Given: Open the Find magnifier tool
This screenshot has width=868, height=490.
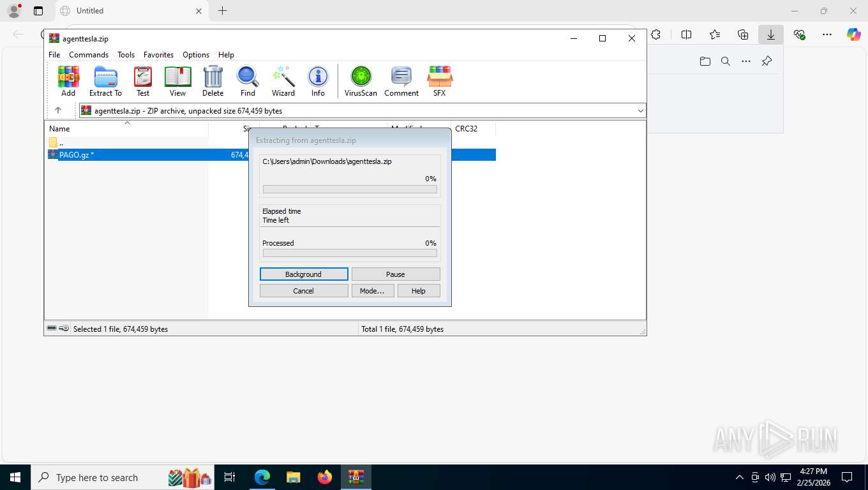Looking at the screenshot, I should coord(248,81).
